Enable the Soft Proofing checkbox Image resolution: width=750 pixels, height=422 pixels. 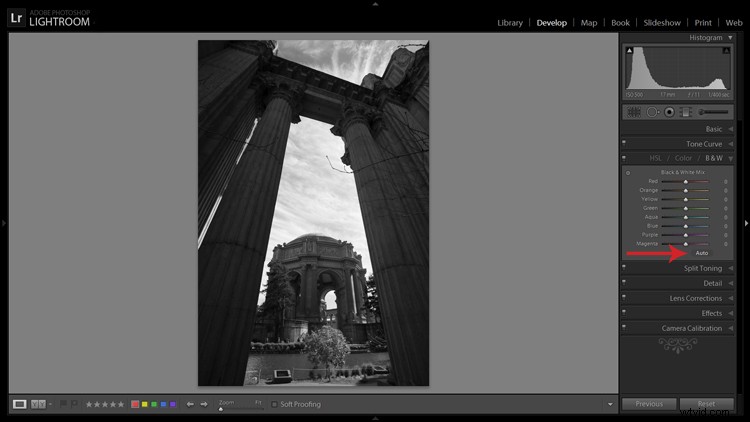(274, 404)
